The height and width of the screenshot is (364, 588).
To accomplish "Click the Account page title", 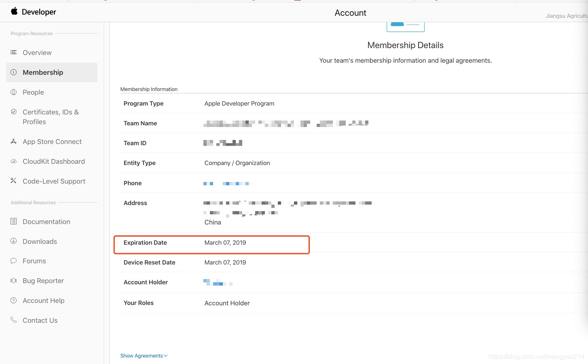I will 350,13.
